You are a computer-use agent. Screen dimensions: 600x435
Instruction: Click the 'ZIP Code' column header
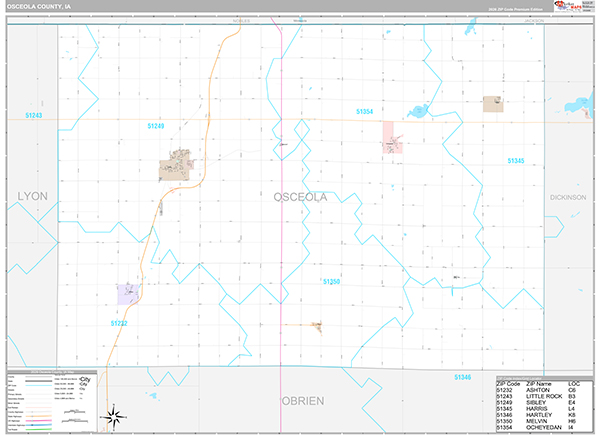[508, 384]
